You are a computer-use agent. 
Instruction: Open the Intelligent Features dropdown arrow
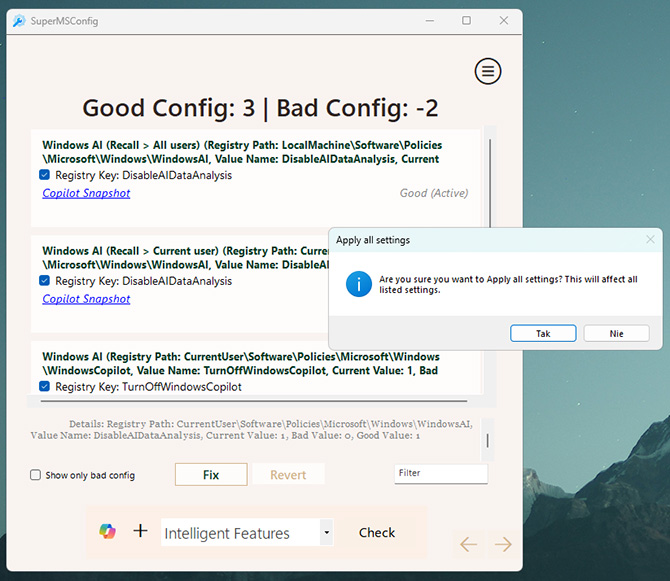pos(326,532)
